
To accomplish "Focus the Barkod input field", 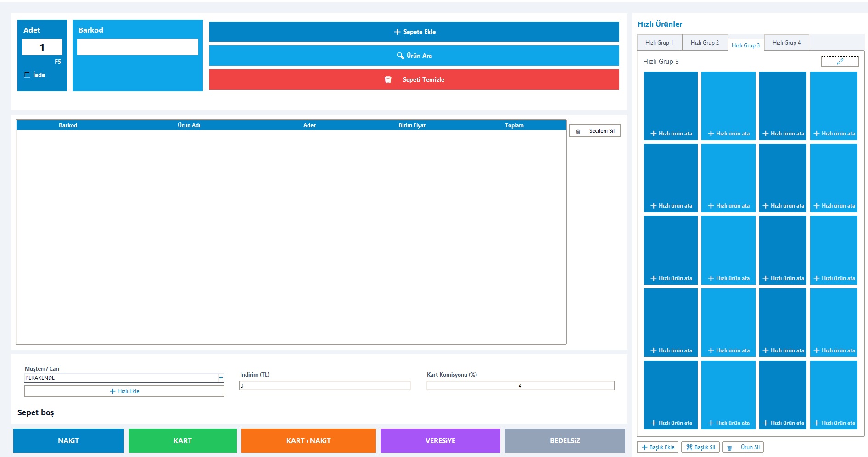I will [137, 47].
